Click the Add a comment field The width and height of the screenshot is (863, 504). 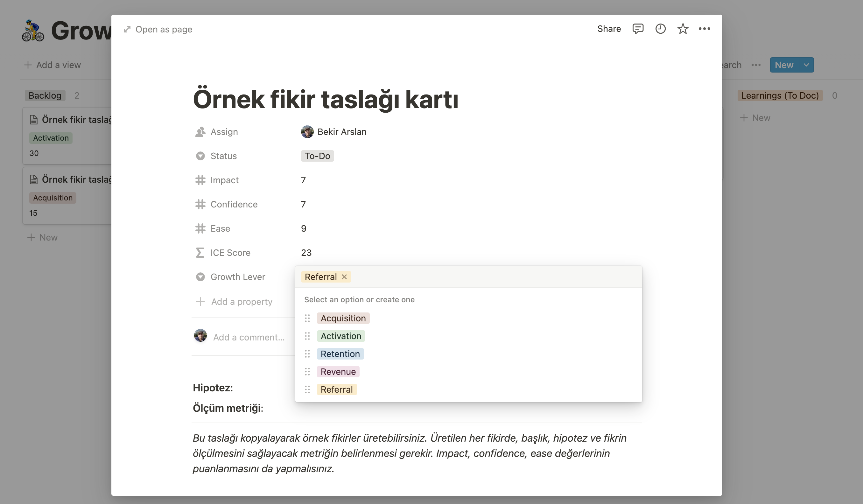249,337
